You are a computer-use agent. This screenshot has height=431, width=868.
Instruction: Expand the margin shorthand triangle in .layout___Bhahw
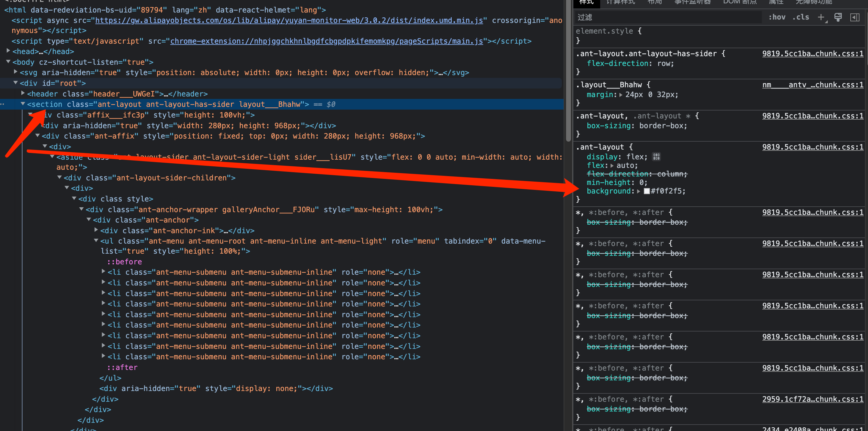(621, 95)
